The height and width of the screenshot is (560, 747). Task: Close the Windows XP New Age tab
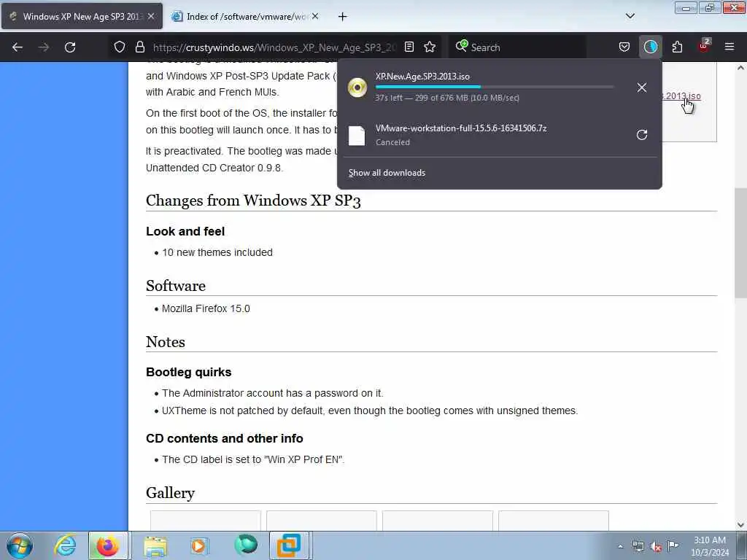(151, 16)
